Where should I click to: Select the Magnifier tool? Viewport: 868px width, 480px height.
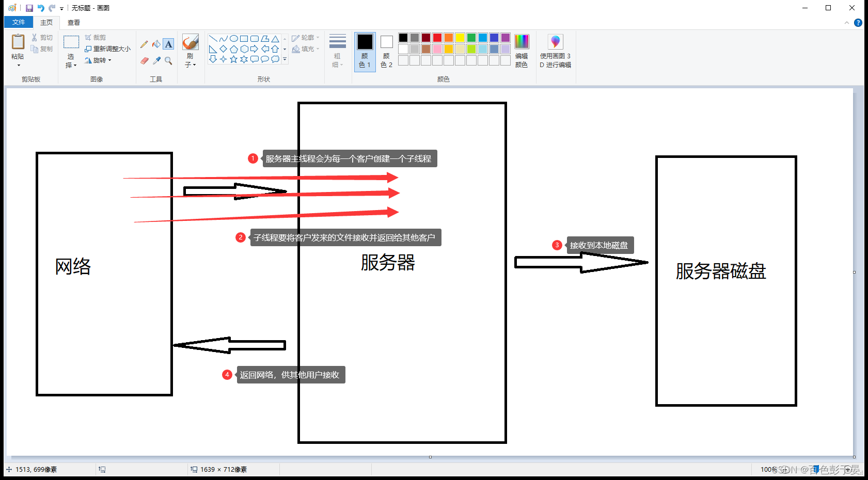click(168, 61)
